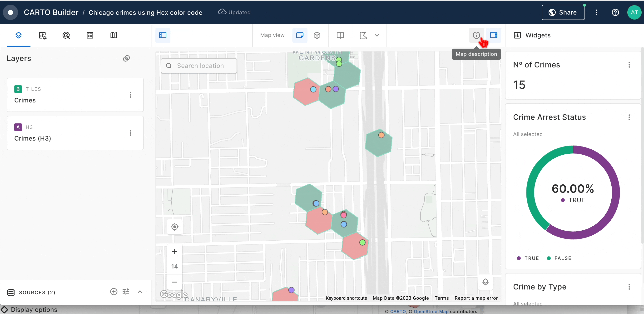The width and height of the screenshot is (644, 314).
Task: Open the map Terms link
Action: point(441,298)
